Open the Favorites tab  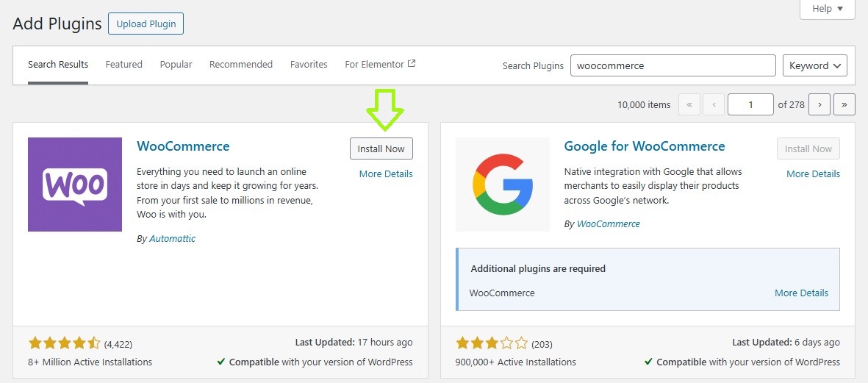[x=309, y=64]
